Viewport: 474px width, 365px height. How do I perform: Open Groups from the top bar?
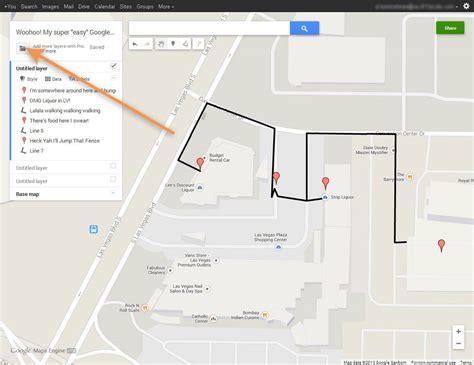(145, 6)
